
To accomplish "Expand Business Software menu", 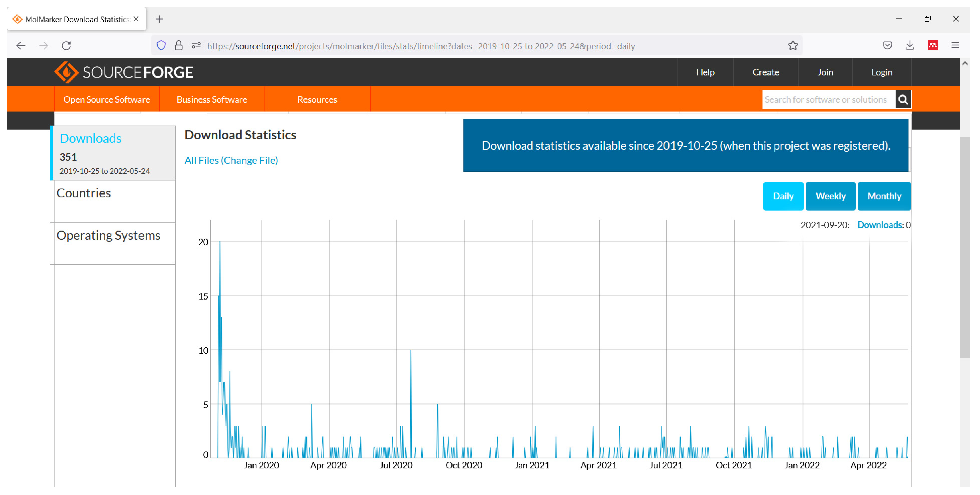I will [x=211, y=99].
